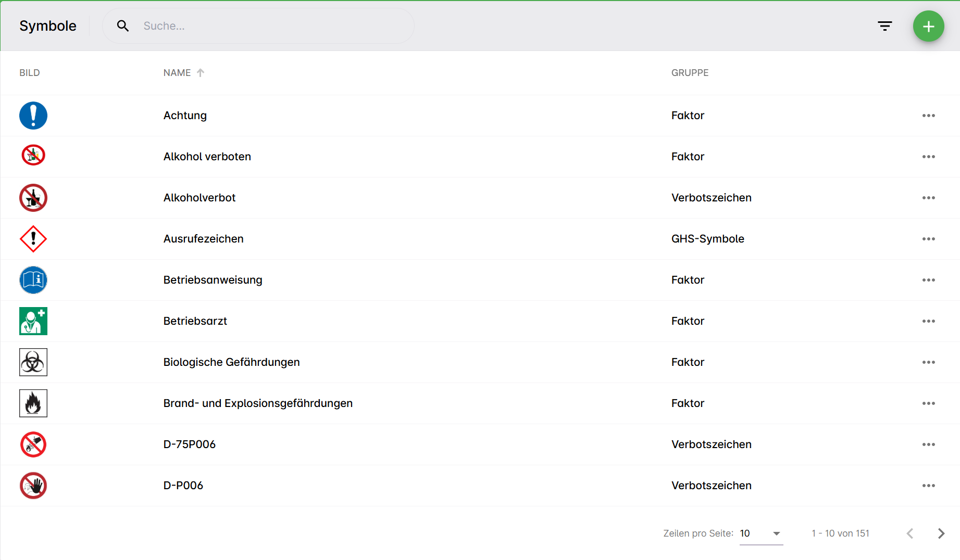The image size is (960, 560).
Task: Click the Biologische Gefährdungen symbol image
Action: click(33, 362)
